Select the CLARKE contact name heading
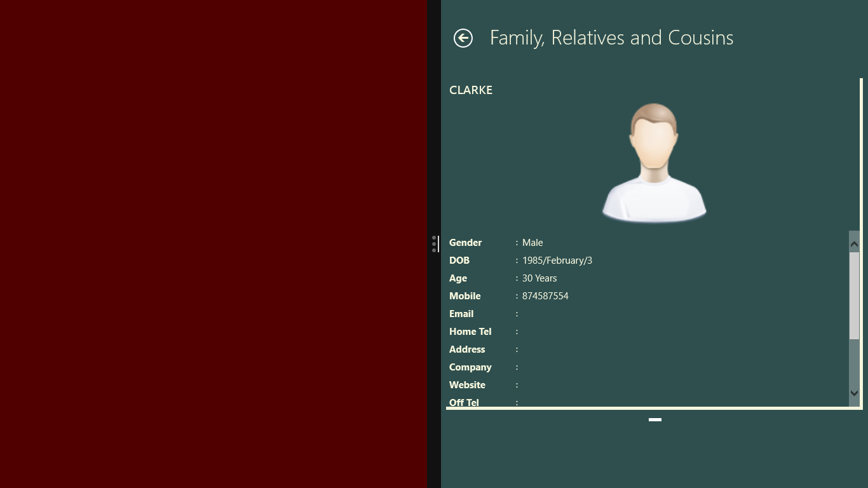This screenshot has width=868, height=488. 471,90
